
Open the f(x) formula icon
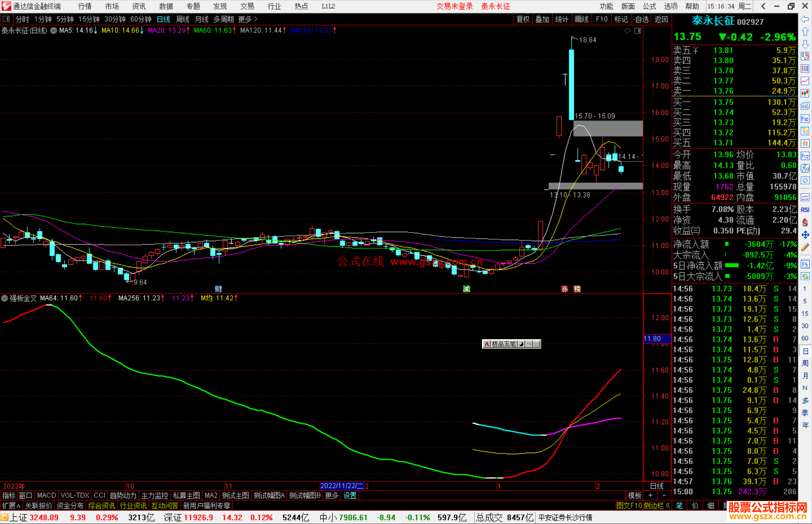(805, 168)
